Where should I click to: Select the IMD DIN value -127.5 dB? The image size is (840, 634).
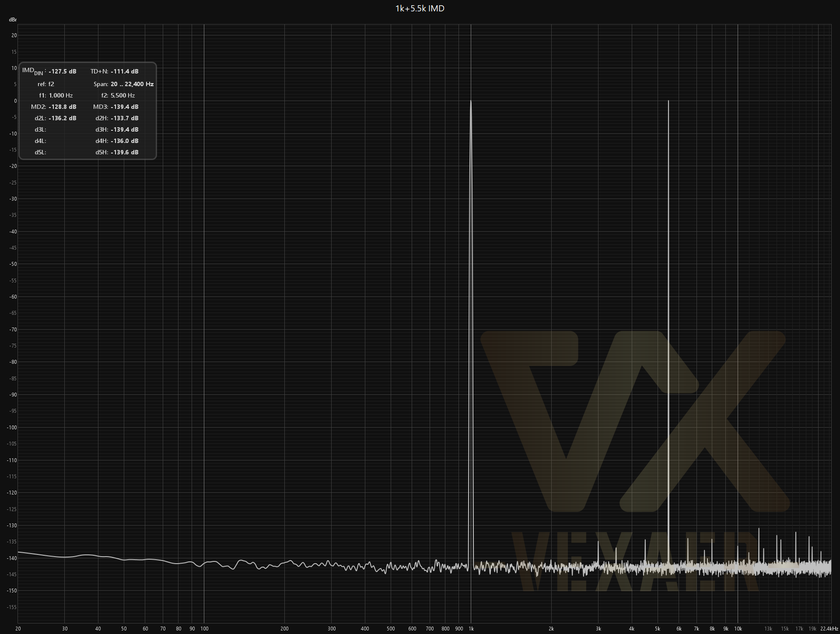[63, 71]
